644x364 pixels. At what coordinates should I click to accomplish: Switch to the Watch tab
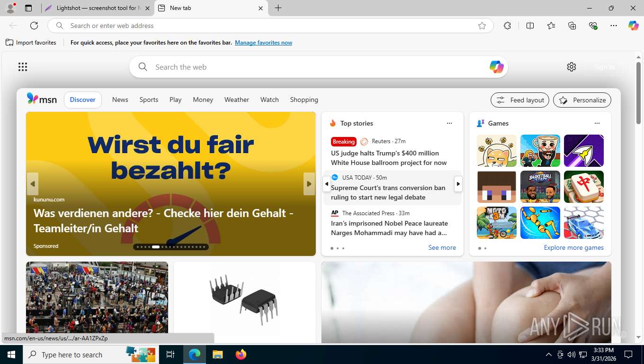pyautogui.click(x=269, y=100)
